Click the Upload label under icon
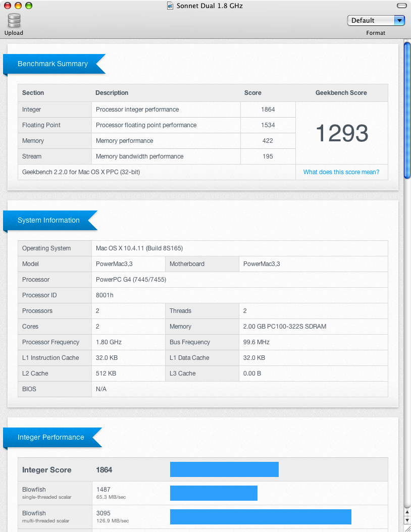This screenshot has height=532, width=411. [14, 33]
